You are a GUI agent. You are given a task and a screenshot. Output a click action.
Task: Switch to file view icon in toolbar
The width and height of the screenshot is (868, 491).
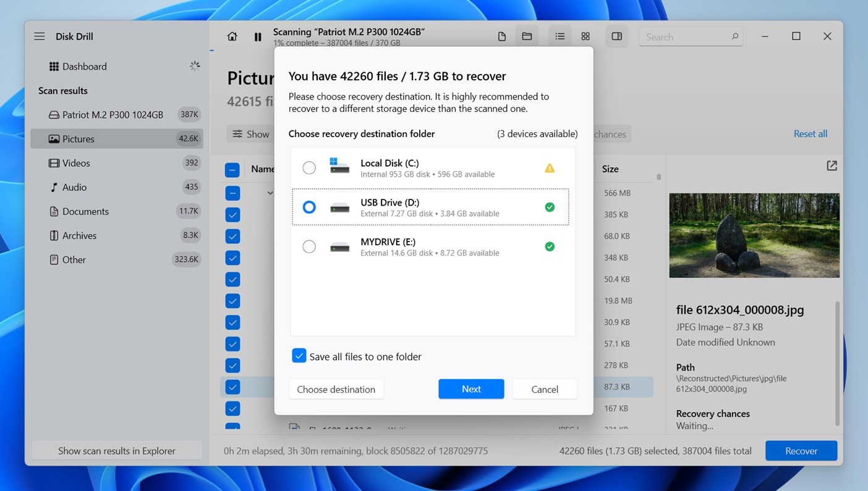(x=502, y=36)
